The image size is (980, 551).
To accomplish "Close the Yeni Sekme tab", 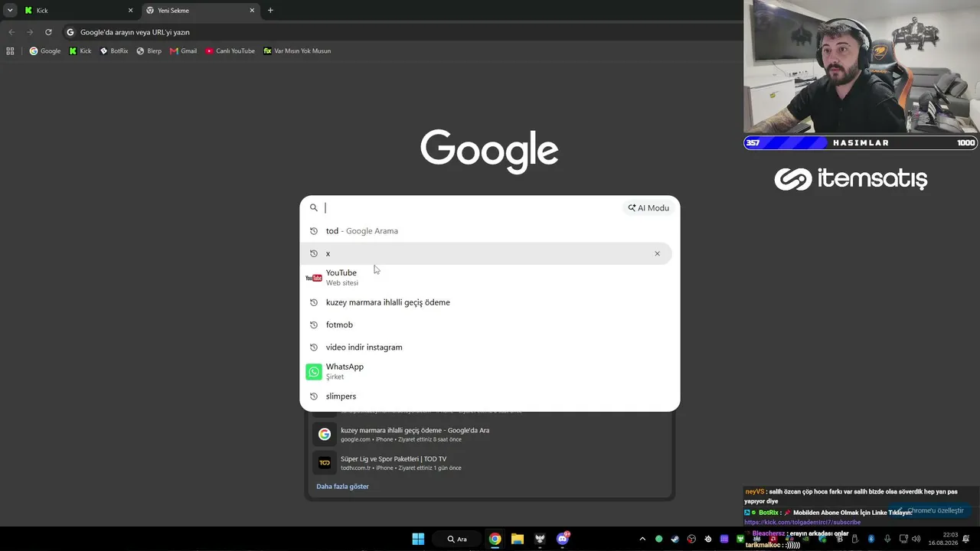I will click(x=252, y=11).
